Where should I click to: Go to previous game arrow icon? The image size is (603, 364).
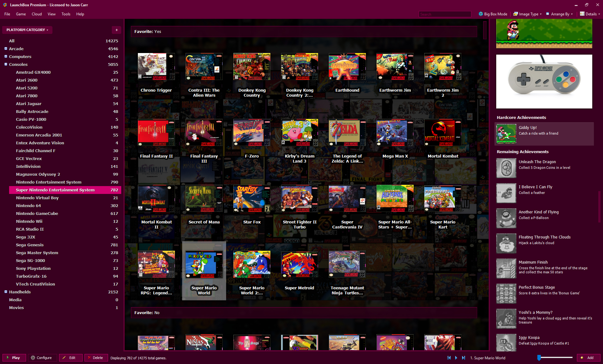pyautogui.click(x=449, y=358)
